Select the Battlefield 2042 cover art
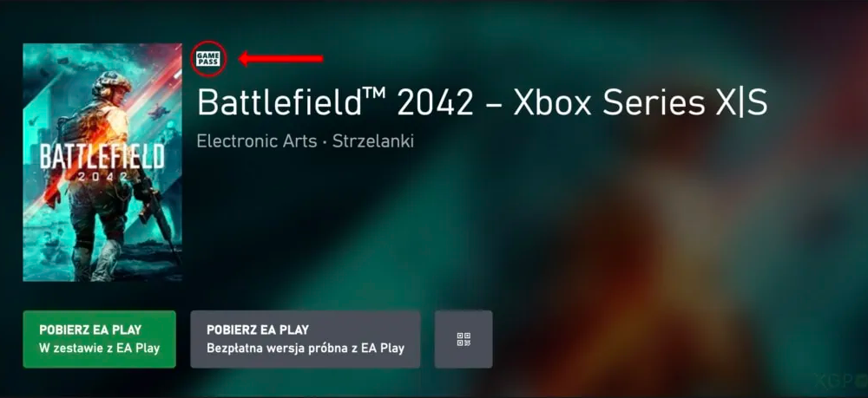 pyautogui.click(x=102, y=162)
